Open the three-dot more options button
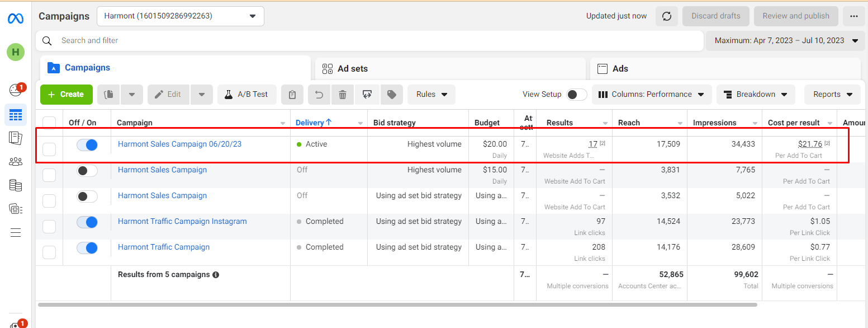The image size is (868, 328). click(853, 16)
